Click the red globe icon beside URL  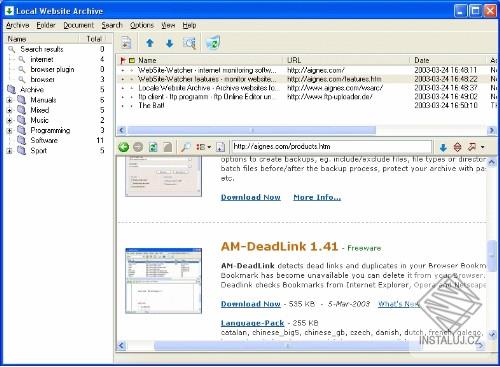(x=458, y=147)
